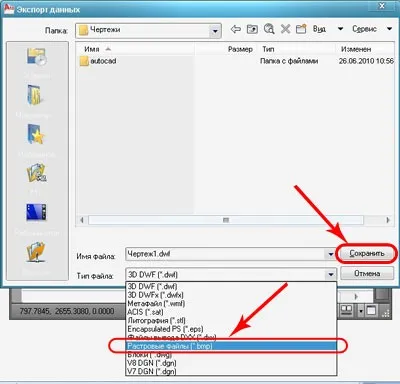The image size is (400, 384).
Task: Click the Папка combo box showing Чертежи
Action: coord(148,31)
